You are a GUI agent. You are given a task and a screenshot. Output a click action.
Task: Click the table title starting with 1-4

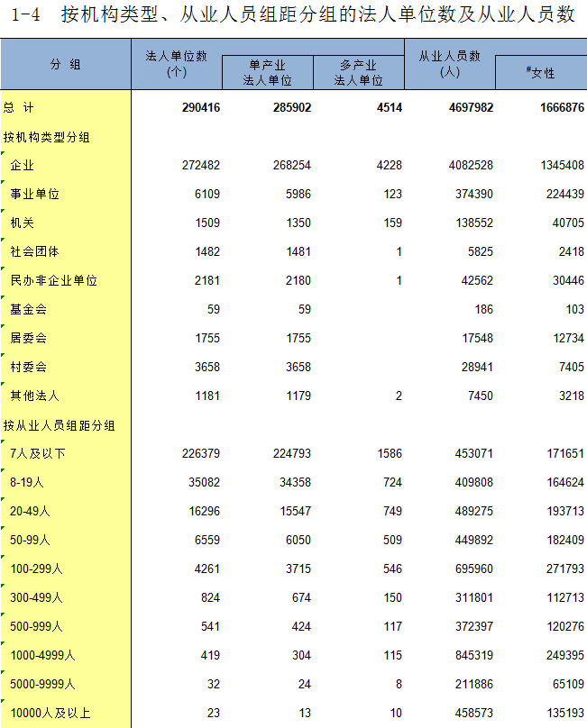pos(293,14)
